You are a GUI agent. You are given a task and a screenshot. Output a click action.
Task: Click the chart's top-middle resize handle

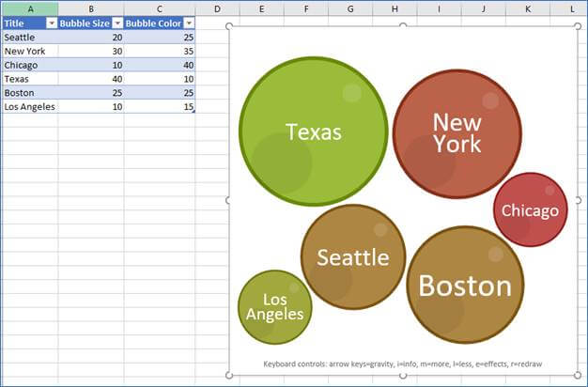[x=403, y=25]
